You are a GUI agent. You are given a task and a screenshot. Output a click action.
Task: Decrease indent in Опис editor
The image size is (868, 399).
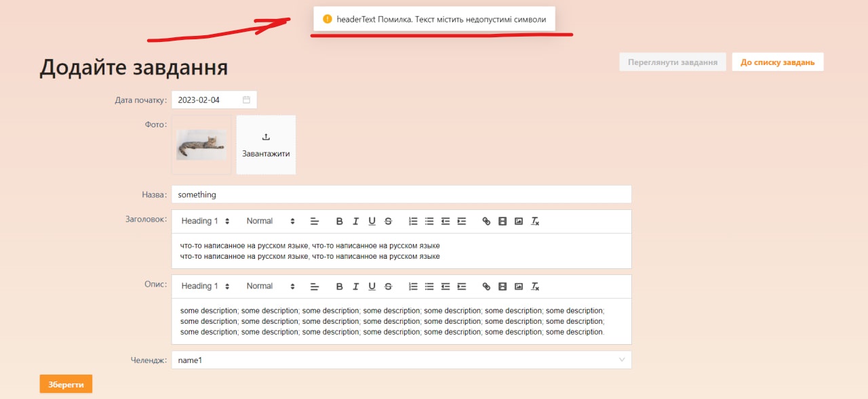pyautogui.click(x=446, y=286)
